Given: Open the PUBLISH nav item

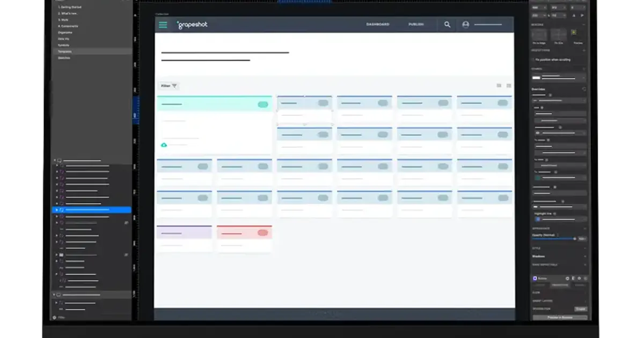Looking at the screenshot, I should point(416,25).
